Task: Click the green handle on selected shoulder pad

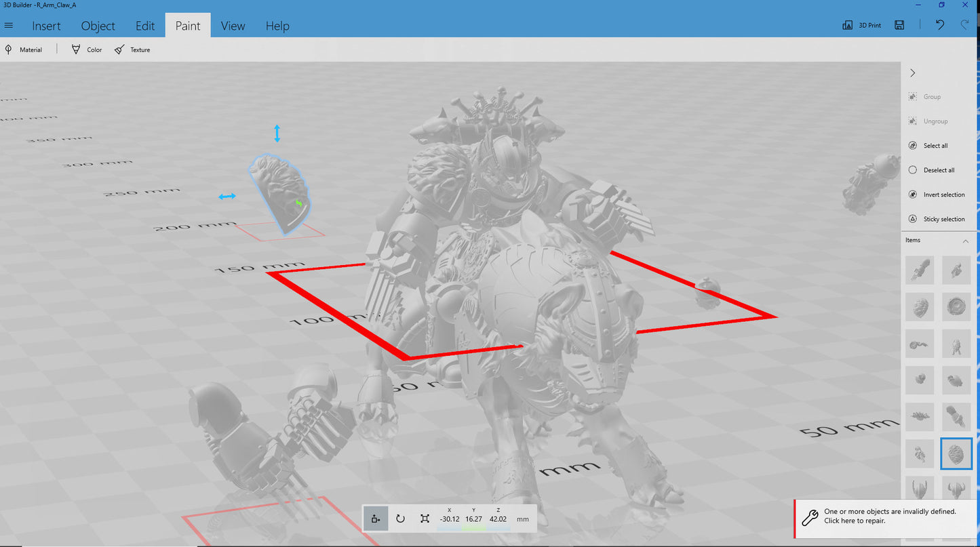Action: coord(298,202)
